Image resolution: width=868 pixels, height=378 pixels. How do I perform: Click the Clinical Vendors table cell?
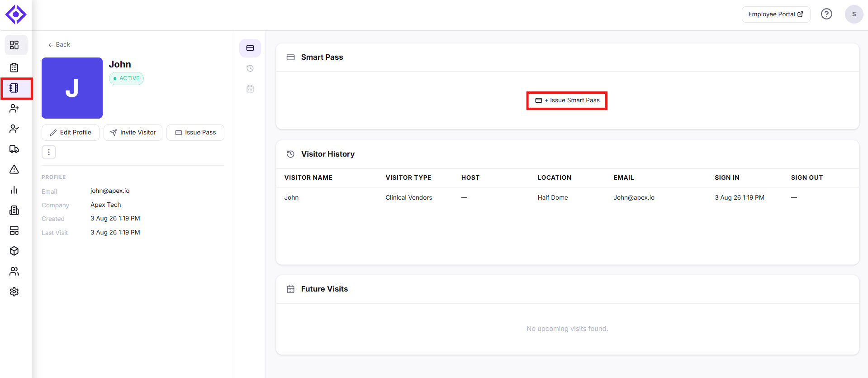pos(409,198)
